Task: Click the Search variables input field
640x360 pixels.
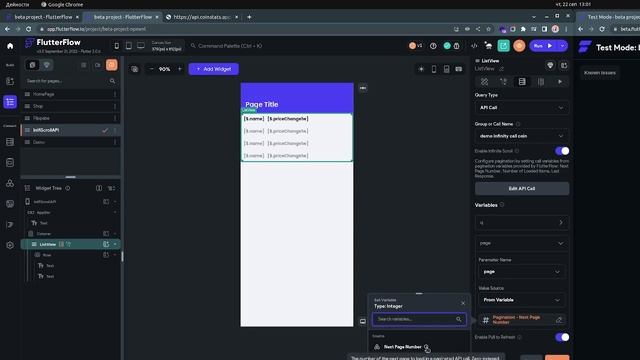Action: pos(419,319)
